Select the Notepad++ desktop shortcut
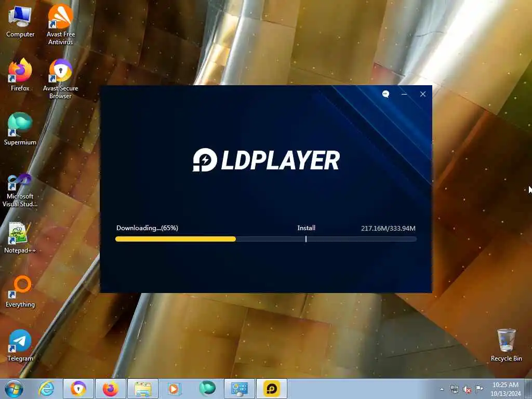This screenshot has height=399, width=532. click(20, 237)
